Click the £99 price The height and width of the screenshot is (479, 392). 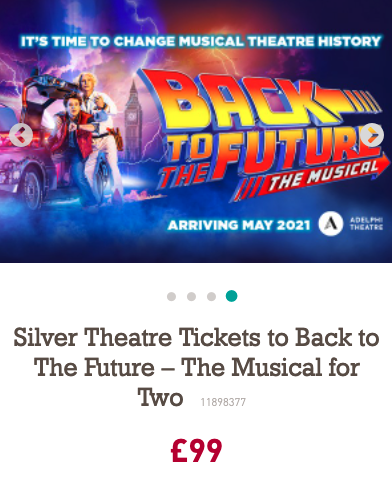pos(196,451)
